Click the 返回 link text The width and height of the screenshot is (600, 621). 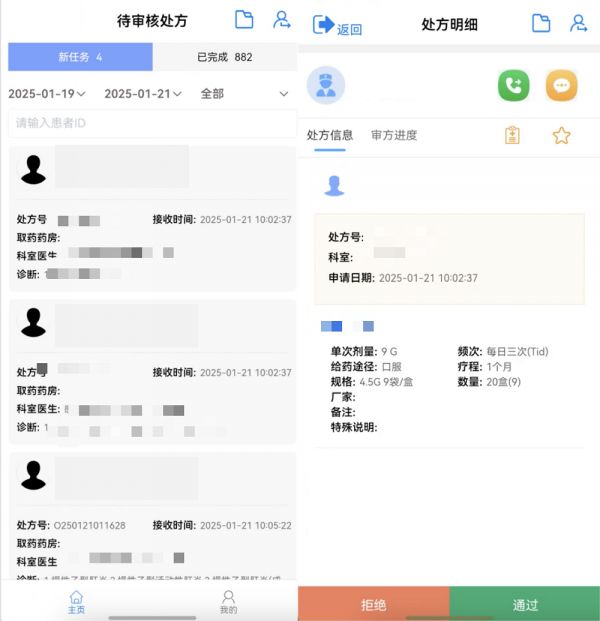pos(349,30)
